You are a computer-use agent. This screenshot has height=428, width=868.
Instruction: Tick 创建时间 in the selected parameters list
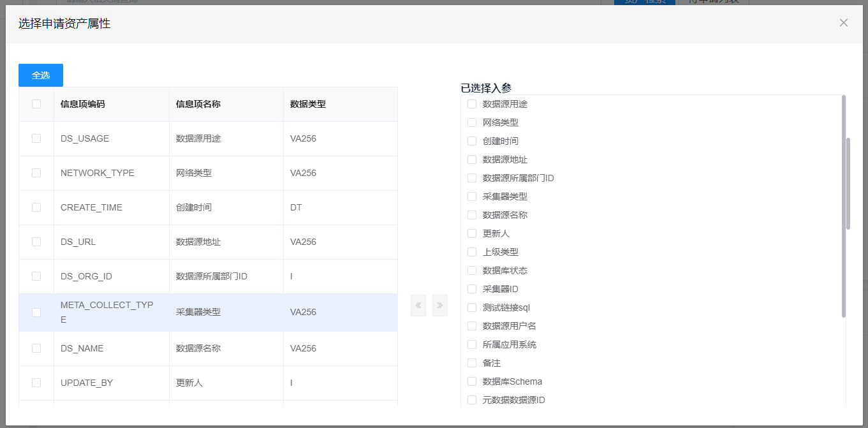pos(472,141)
